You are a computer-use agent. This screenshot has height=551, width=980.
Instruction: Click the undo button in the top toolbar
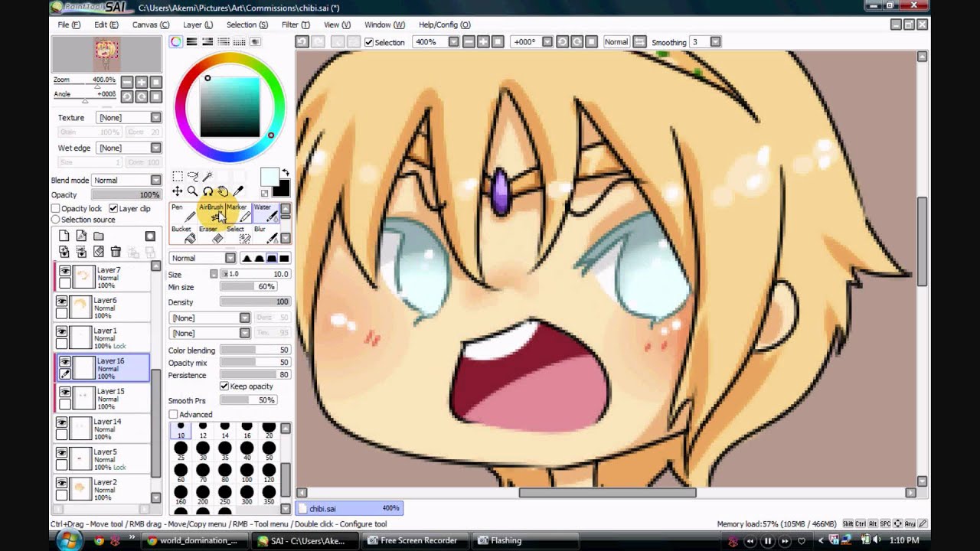(302, 42)
